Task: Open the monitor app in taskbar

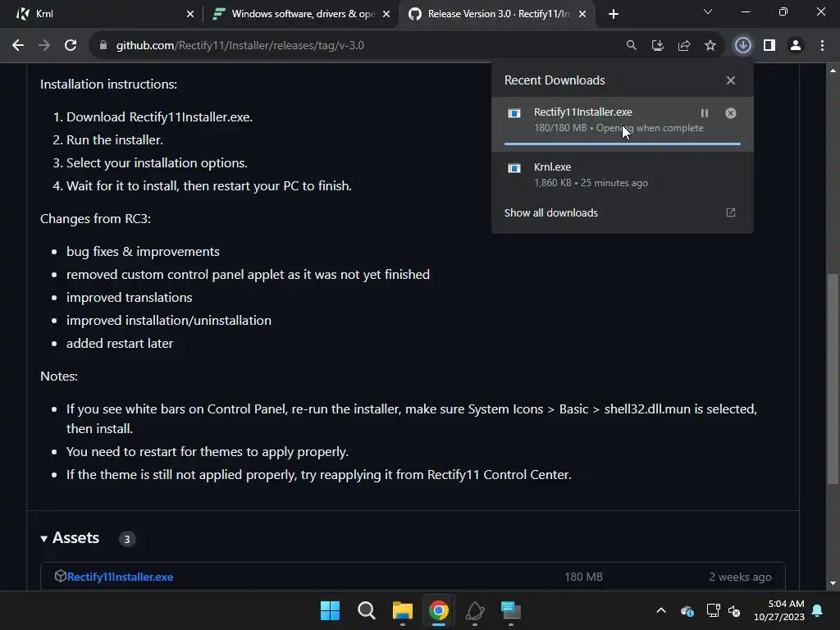Action: 511,610
